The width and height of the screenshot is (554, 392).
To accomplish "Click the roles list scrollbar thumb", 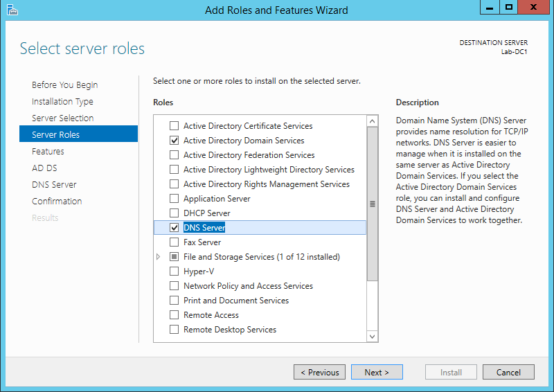I will [x=373, y=204].
